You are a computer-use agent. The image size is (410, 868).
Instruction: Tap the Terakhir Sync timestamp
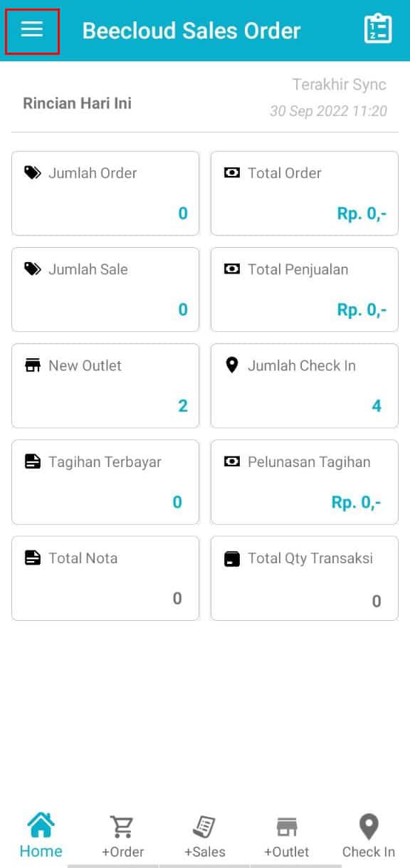pyautogui.click(x=328, y=111)
